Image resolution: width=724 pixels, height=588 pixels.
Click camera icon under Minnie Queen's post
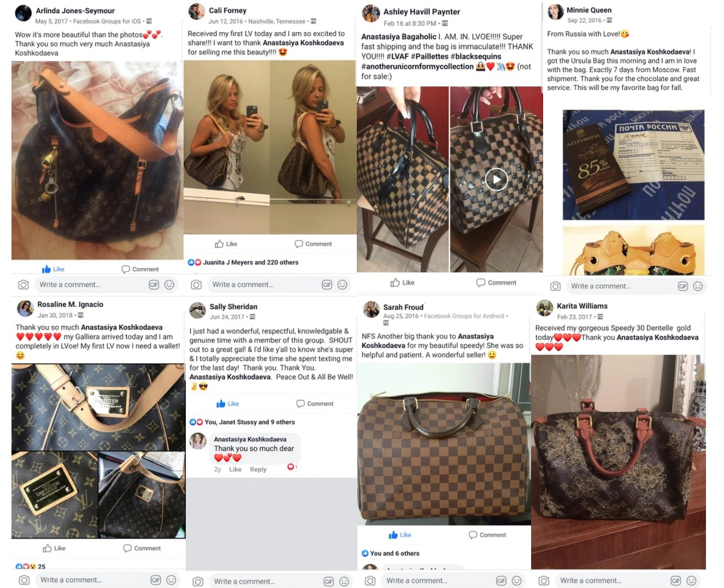click(555, 286)
